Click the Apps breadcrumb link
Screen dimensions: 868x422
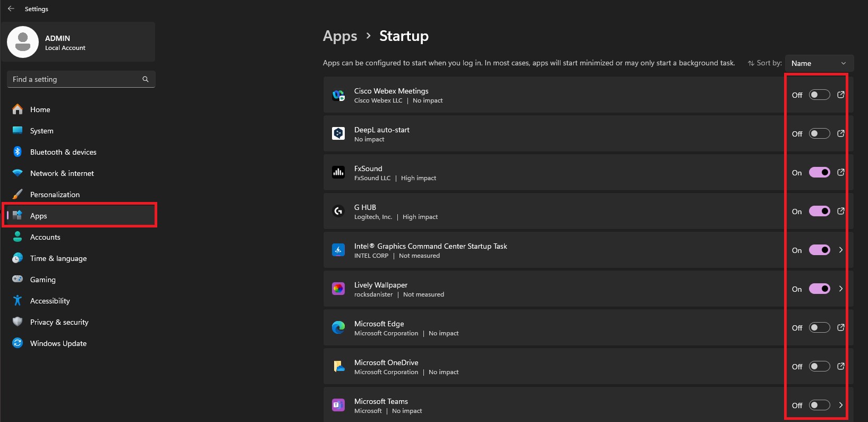point(340,36)
